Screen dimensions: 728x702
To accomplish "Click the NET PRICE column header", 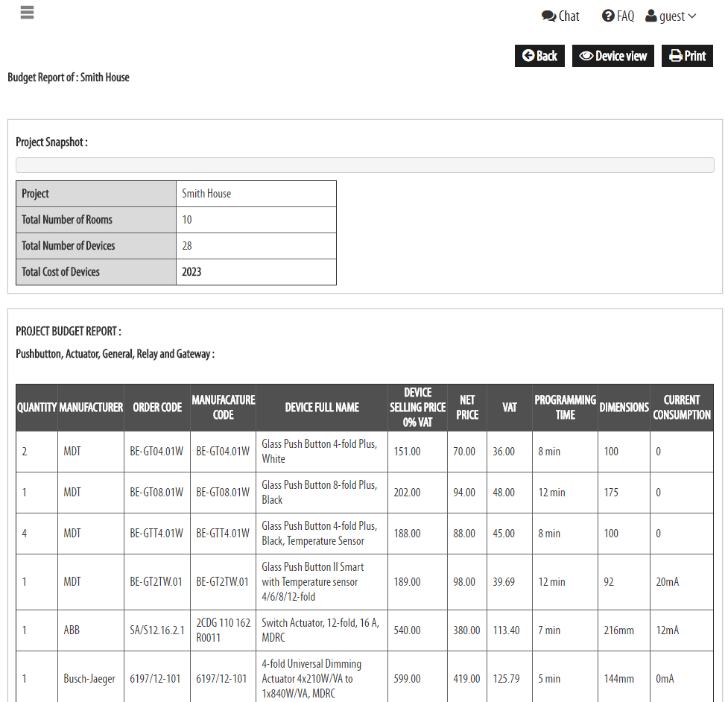I will (x=467, y=408).
